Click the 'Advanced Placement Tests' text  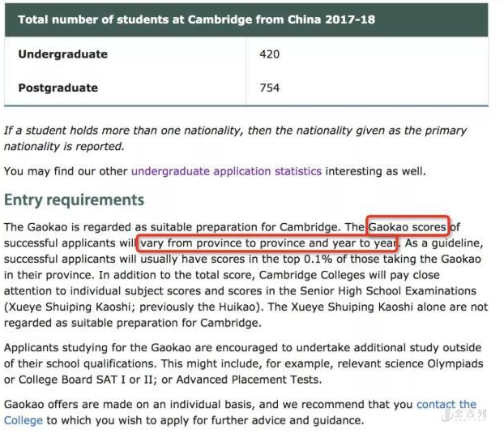click(x=250, y=380)
